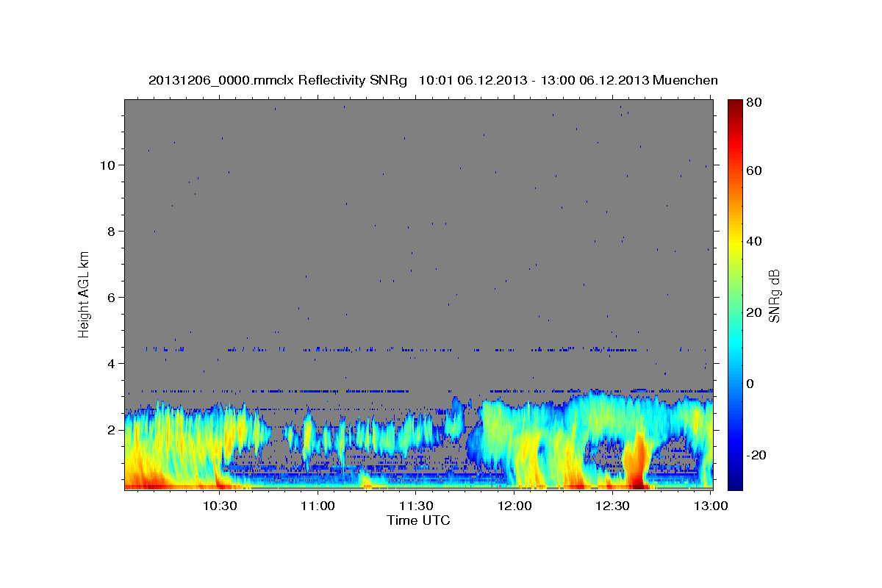Click the '12:30' time tick label
This screenshot has width=882, height=588.
coord(612,506)
